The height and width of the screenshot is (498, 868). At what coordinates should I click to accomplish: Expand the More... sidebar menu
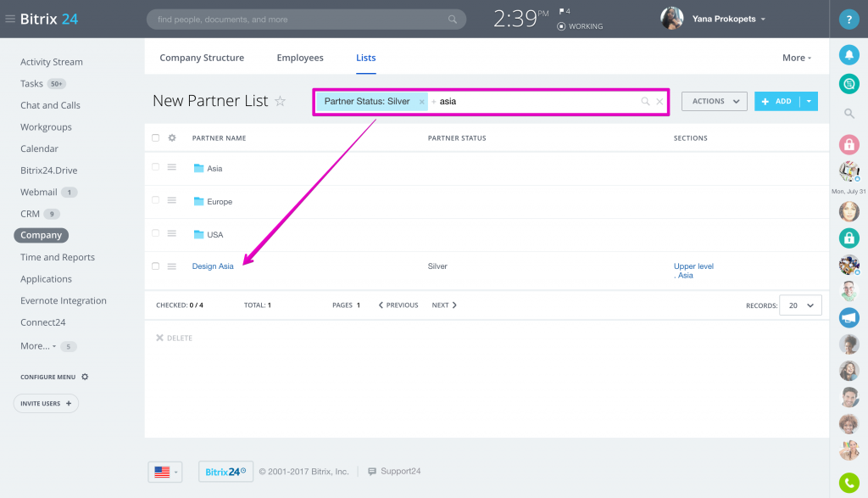coord(38,345)
